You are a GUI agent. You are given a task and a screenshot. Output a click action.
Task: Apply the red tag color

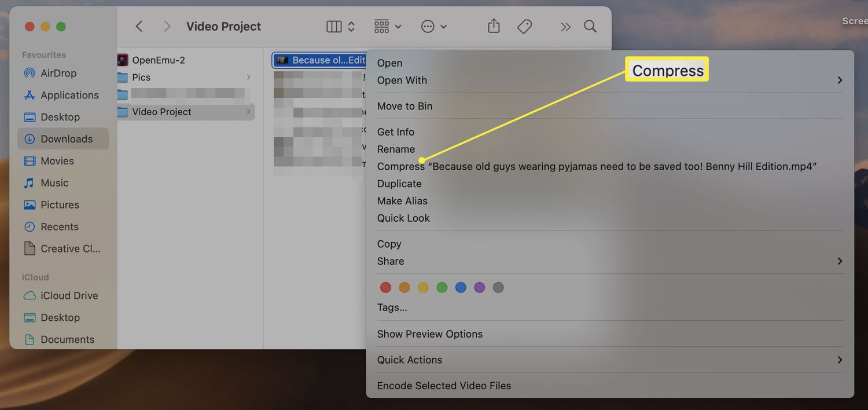click(x=385, y=287)
